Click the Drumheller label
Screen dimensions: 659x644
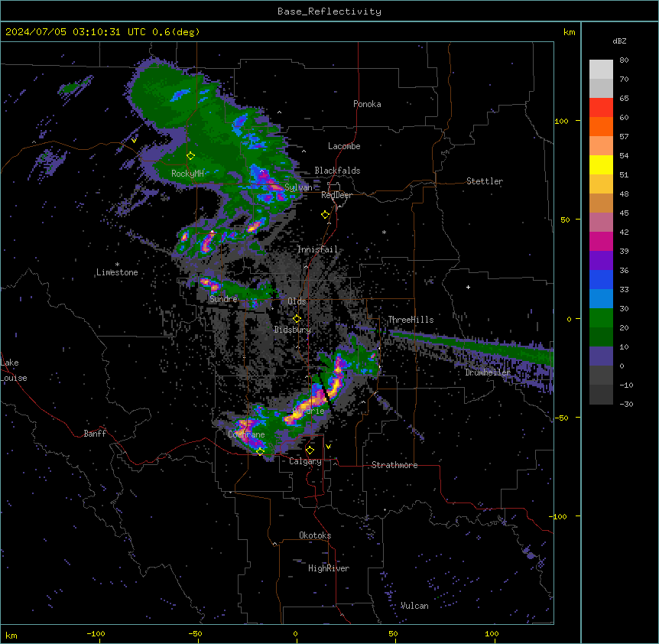coord(488,372)
